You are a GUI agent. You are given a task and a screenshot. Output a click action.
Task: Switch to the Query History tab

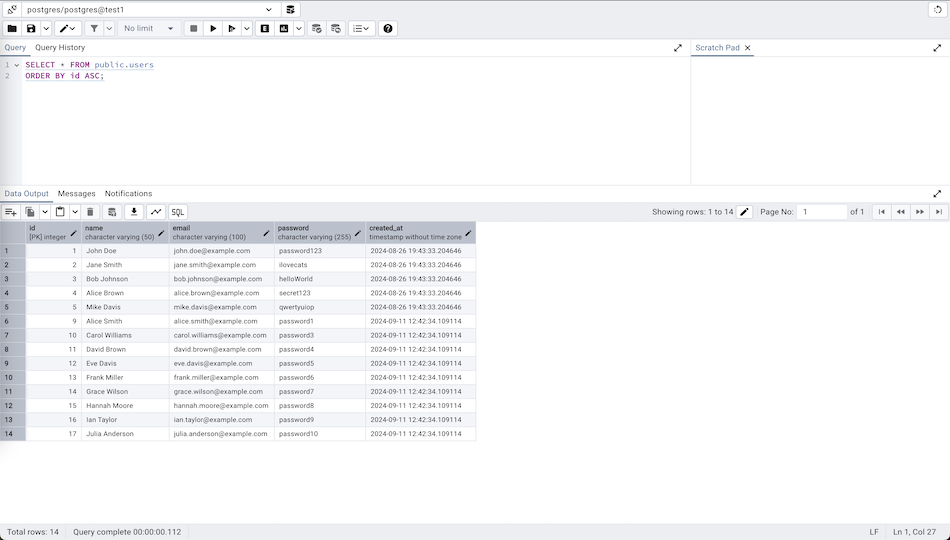click(60, 48)
